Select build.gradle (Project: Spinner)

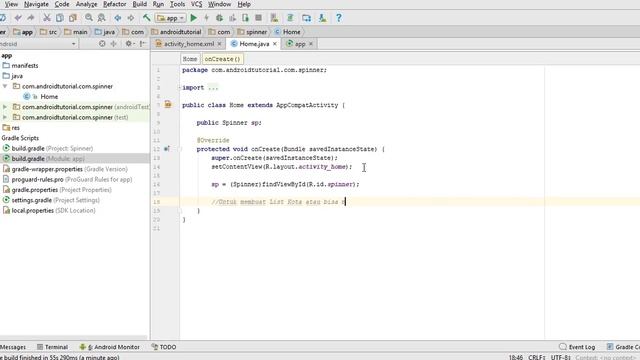click(52, 148)
